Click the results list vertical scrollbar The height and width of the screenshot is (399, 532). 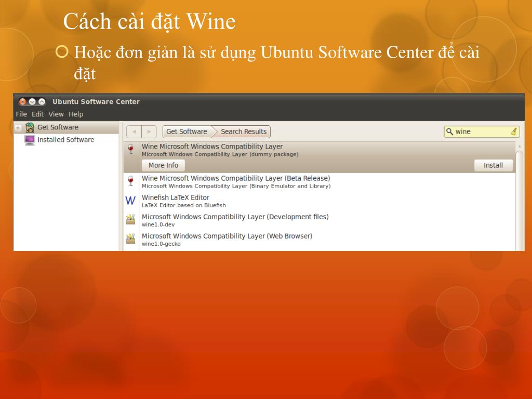520,200
